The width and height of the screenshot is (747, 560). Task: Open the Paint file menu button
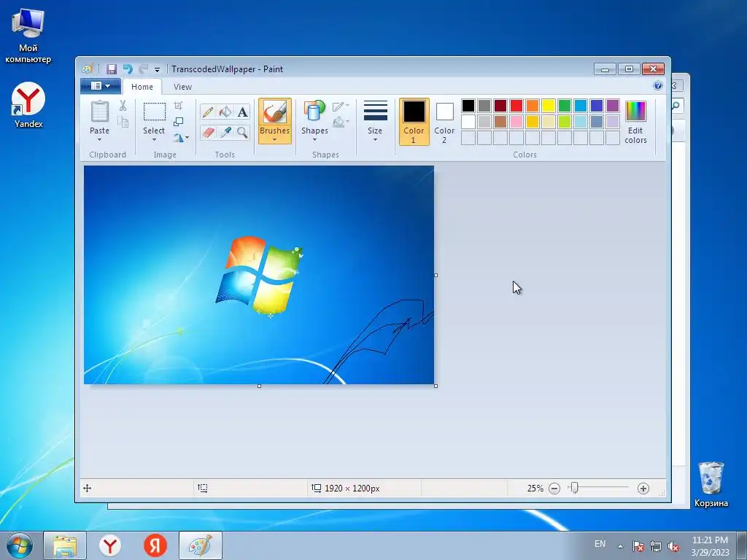[101, 86]
